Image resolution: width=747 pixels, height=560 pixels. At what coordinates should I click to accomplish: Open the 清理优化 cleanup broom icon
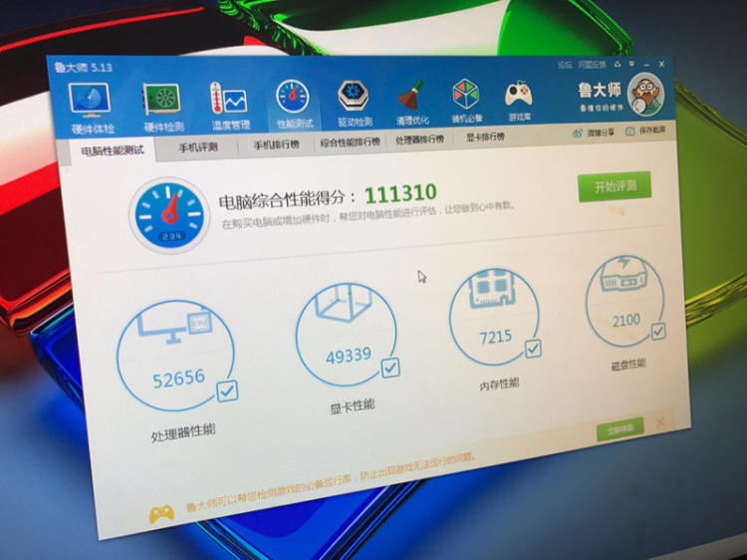point(411,95)
